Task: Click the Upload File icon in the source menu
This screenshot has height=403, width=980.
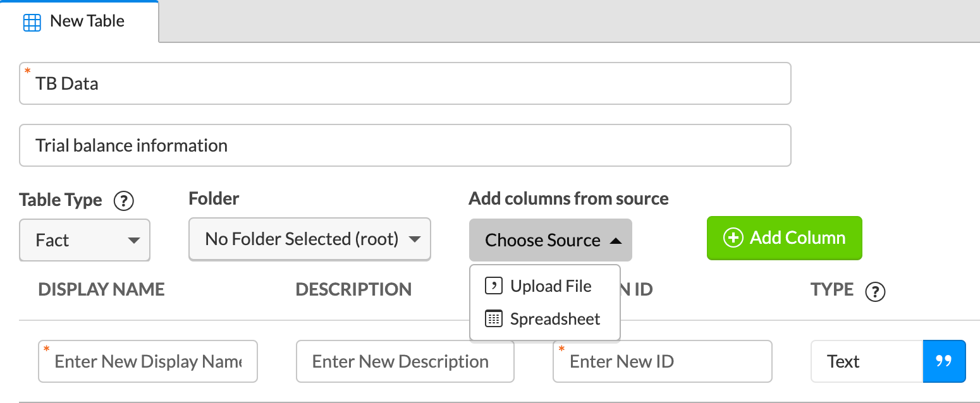Action: coord(494,286)
